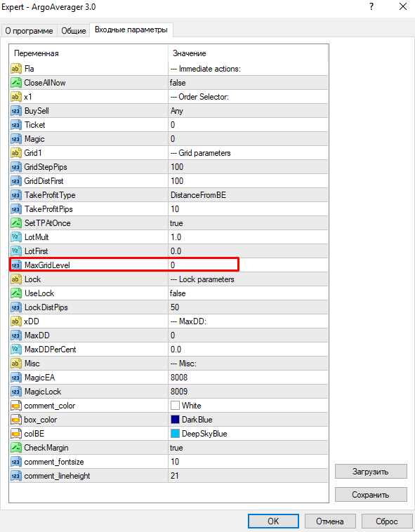Toggle the CheckMargin value true
The height and width of the screenshot is (532, 415).
coord(248,448)
